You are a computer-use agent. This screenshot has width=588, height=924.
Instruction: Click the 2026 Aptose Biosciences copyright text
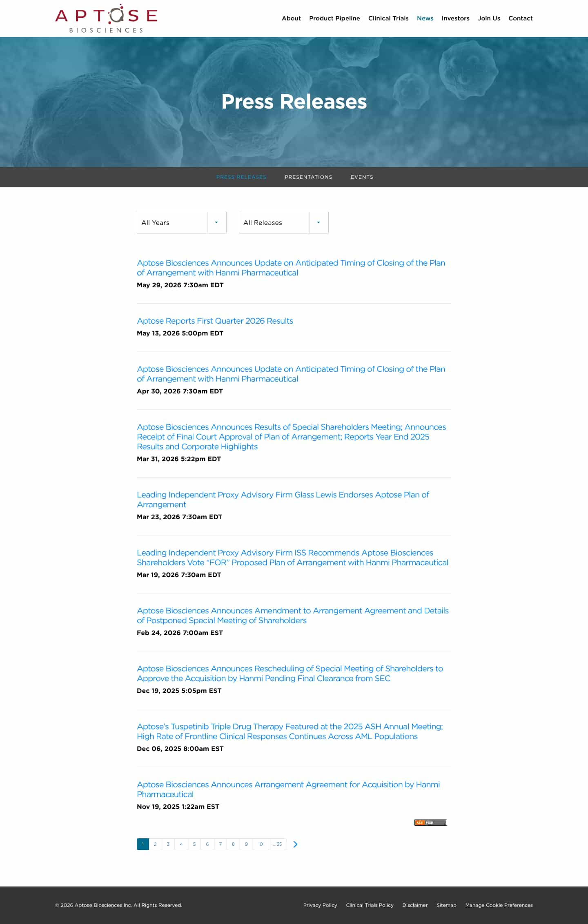click(118, 905)
